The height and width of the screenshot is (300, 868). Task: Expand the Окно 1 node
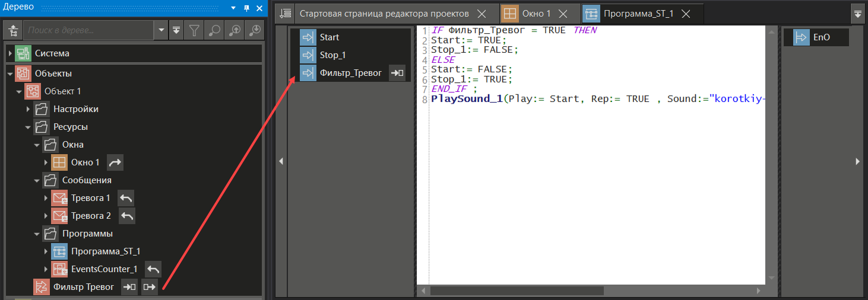46,162
